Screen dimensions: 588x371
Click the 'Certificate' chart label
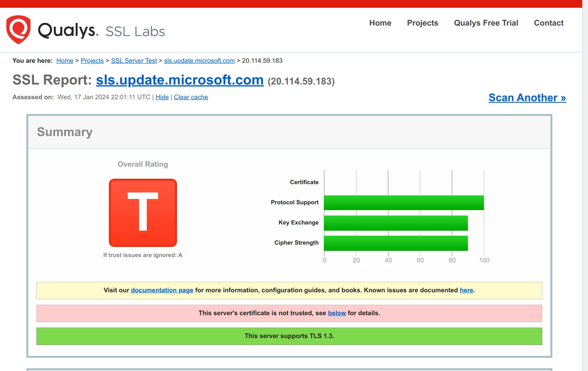click(x=304, y=182)
